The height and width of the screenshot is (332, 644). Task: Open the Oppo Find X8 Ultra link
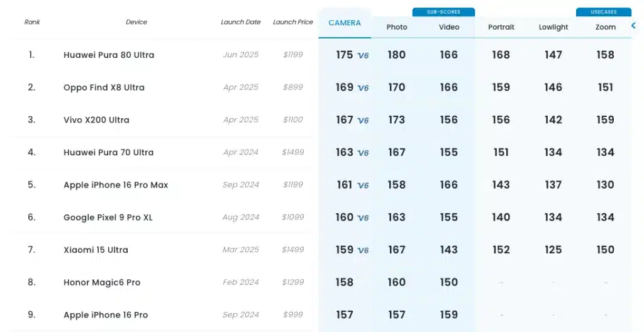104,87
